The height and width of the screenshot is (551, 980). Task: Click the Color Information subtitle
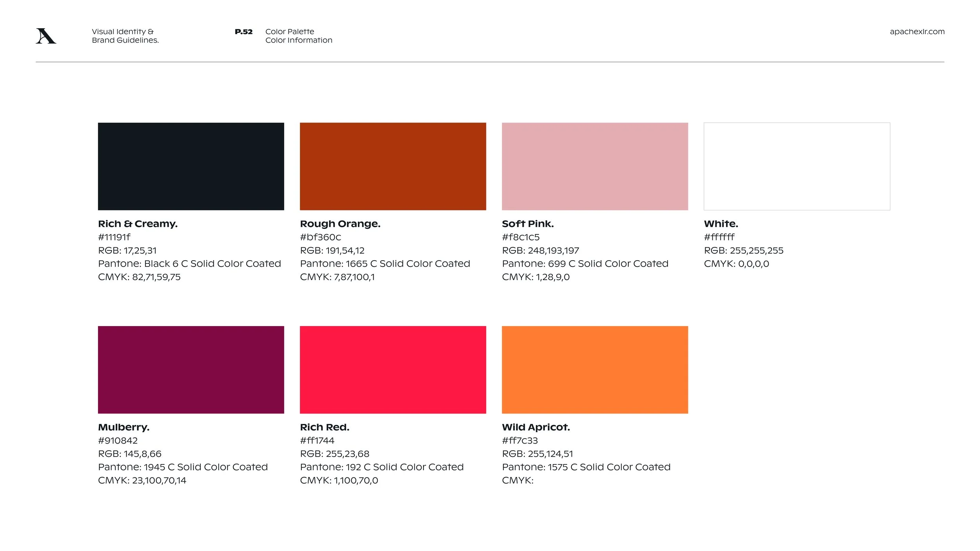(299, 40)
